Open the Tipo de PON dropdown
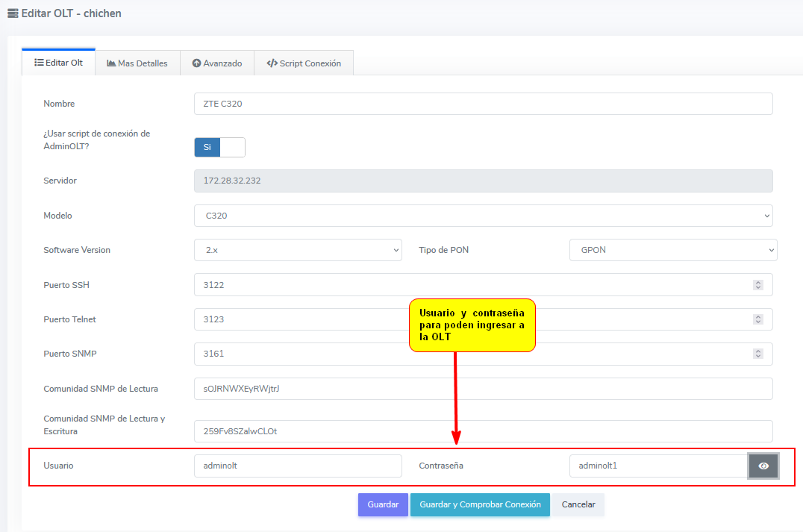This screenshot has height=532, width=803. 672,250
